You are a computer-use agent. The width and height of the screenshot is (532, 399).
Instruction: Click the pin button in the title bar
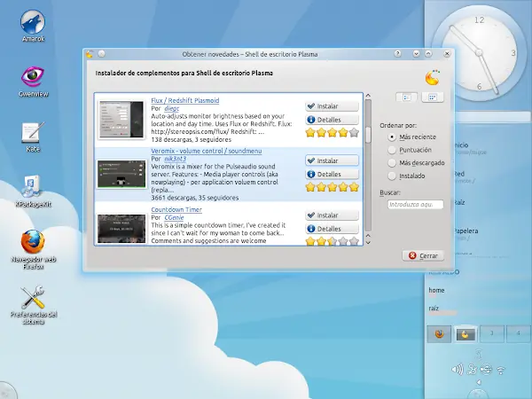click(101, 54)
